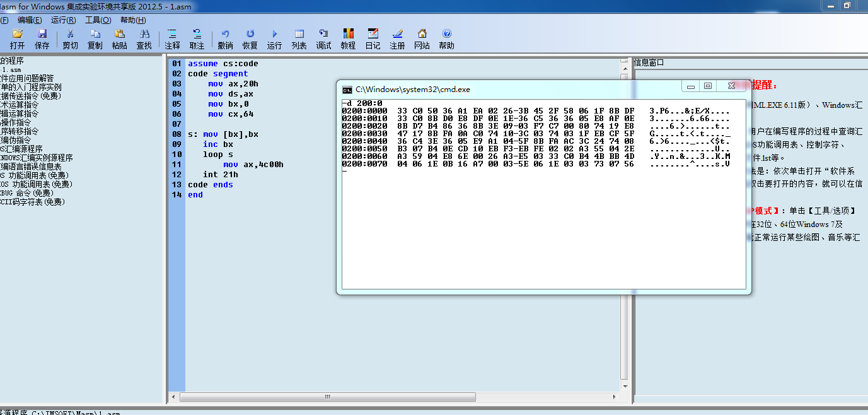868x415 pixels.
Task: Open 单的入门程序实例 tree entry
Action: pyautogui.click(x=31, y=87)
